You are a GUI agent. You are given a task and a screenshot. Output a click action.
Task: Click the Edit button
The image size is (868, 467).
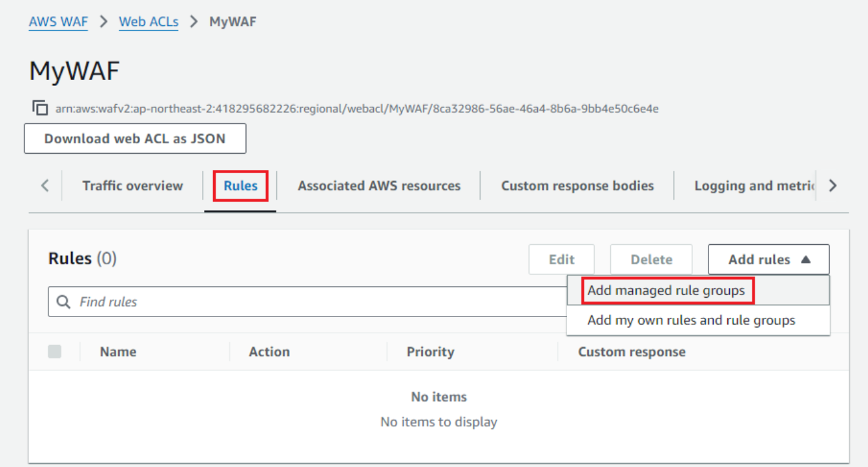[561, 260]
